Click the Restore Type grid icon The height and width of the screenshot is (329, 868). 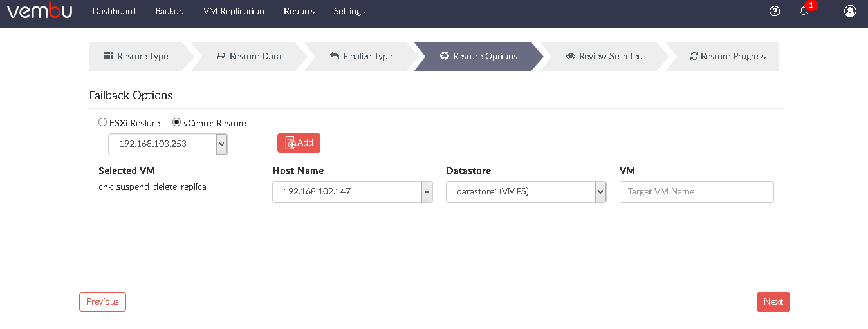109,56
